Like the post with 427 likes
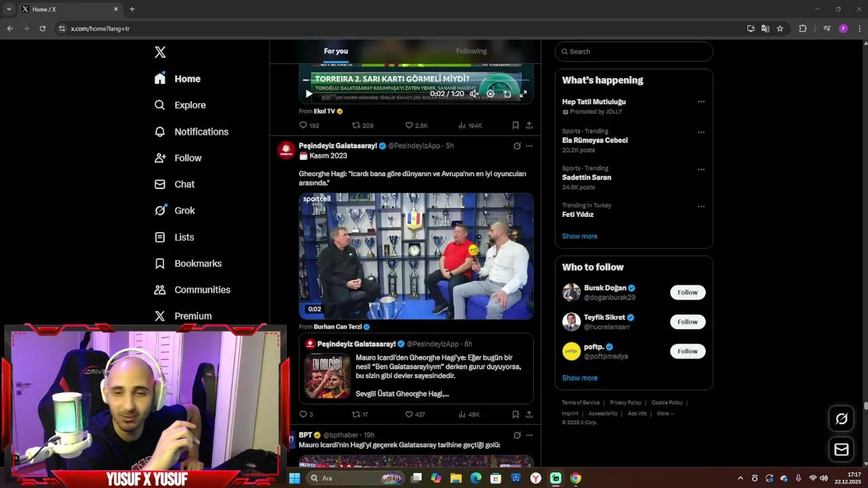This screenshot has height=488, width=868. click(415, 414)
